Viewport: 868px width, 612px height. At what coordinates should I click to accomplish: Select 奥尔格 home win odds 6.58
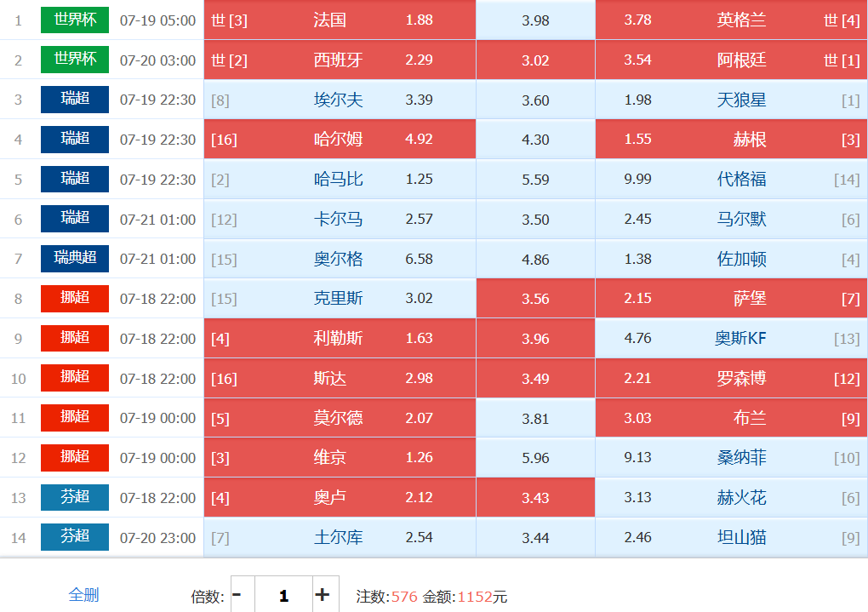pos(340,259)
